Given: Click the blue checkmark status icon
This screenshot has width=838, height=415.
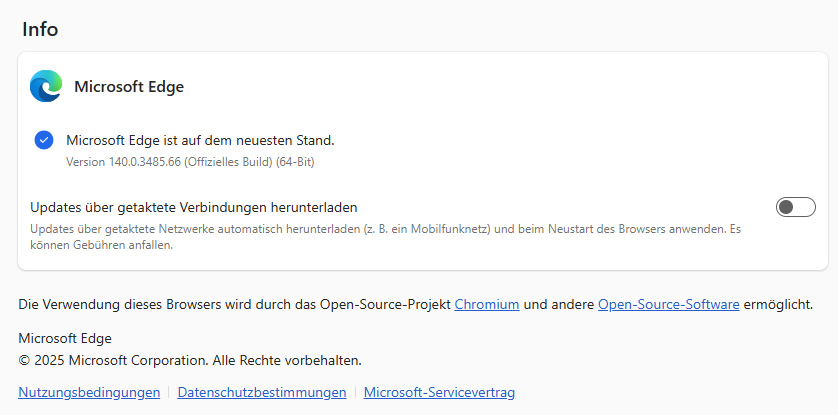Looking at the screenshot, I should [44, 140].
